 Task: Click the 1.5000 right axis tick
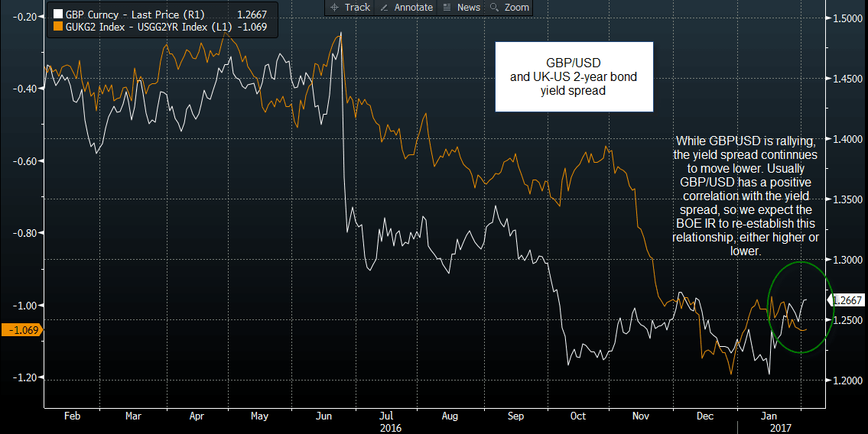tap(847, 18)
